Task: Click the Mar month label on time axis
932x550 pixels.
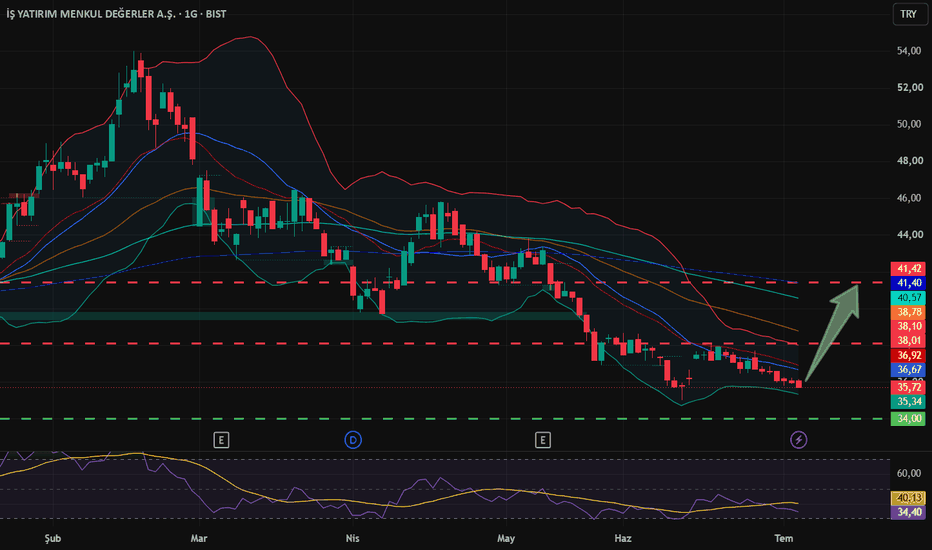Action: pos(199,538)
